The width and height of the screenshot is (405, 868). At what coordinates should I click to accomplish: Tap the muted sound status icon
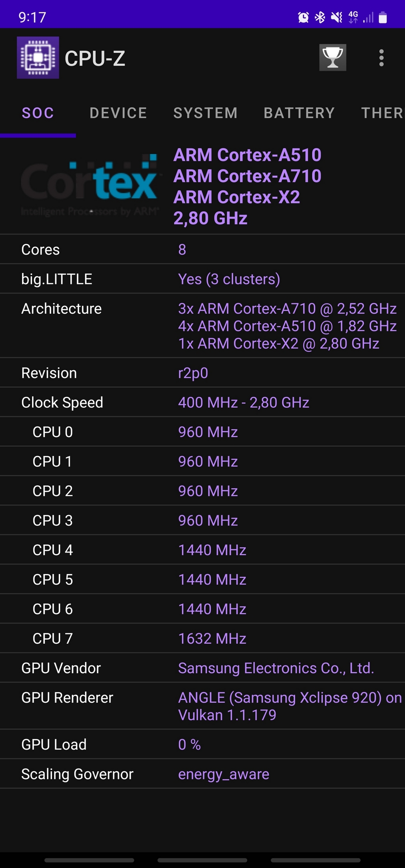[x=336, y=18]
